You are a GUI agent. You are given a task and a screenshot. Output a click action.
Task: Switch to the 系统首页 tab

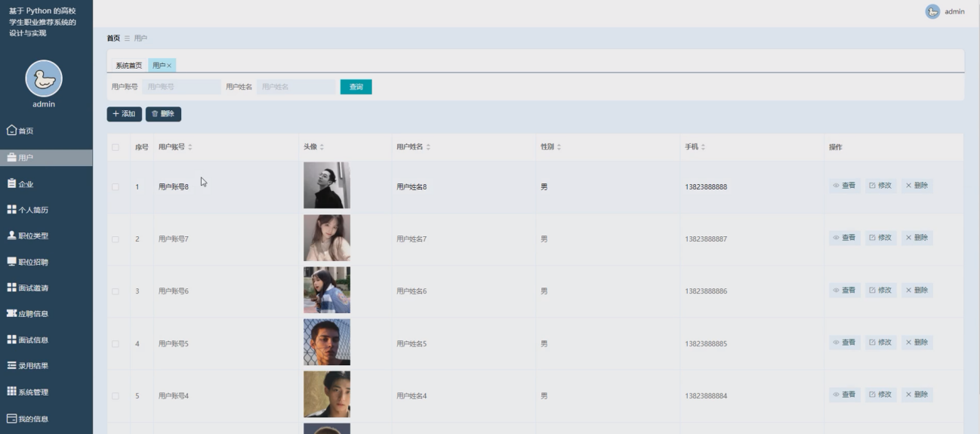tap(128, 66)
